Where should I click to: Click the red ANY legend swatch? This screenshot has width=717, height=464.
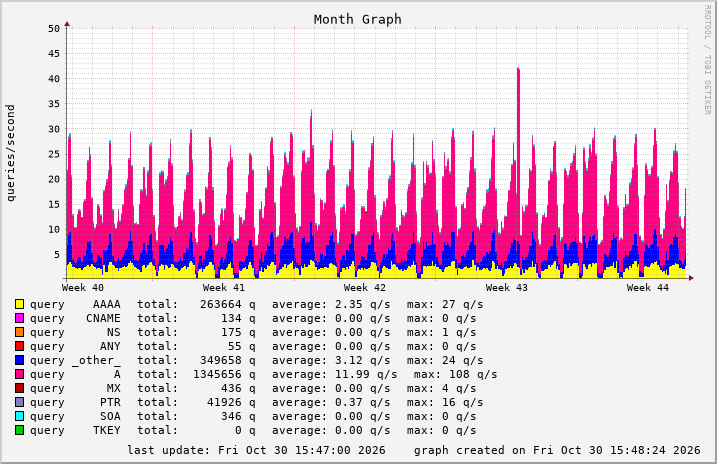click(x=19, y=346)
